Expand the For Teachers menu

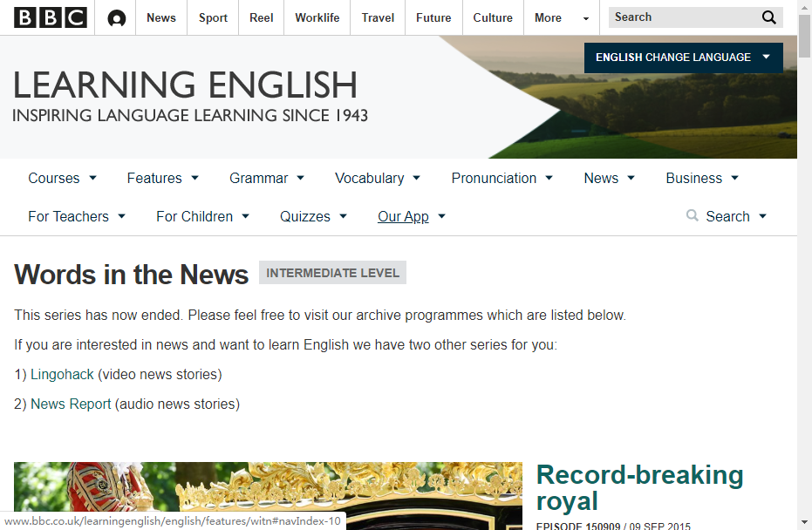(x=77, y=216)
